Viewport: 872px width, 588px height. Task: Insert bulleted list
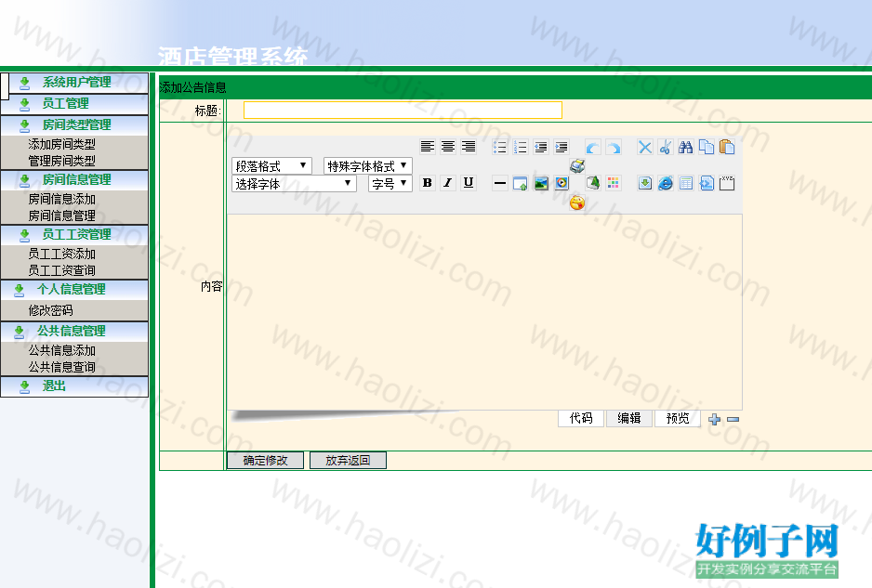coord(499,147)
